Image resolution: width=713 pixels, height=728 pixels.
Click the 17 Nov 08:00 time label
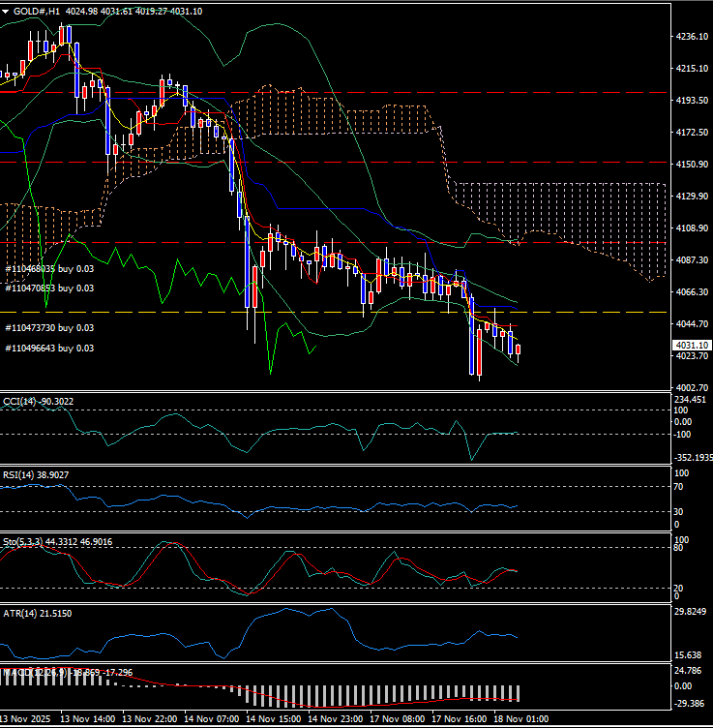(400, 719)
